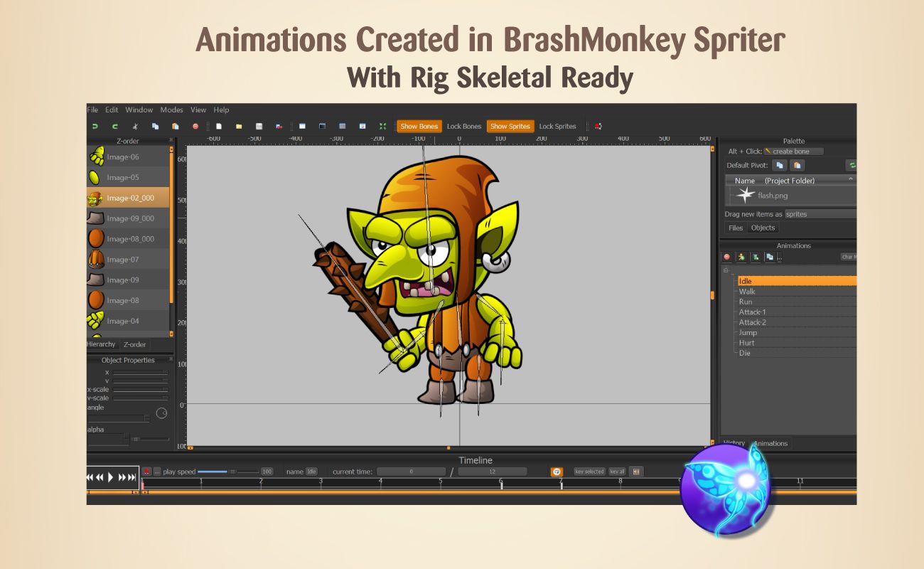
Task: Click the Copy icon in top toolbar
Action: [155, 127]
